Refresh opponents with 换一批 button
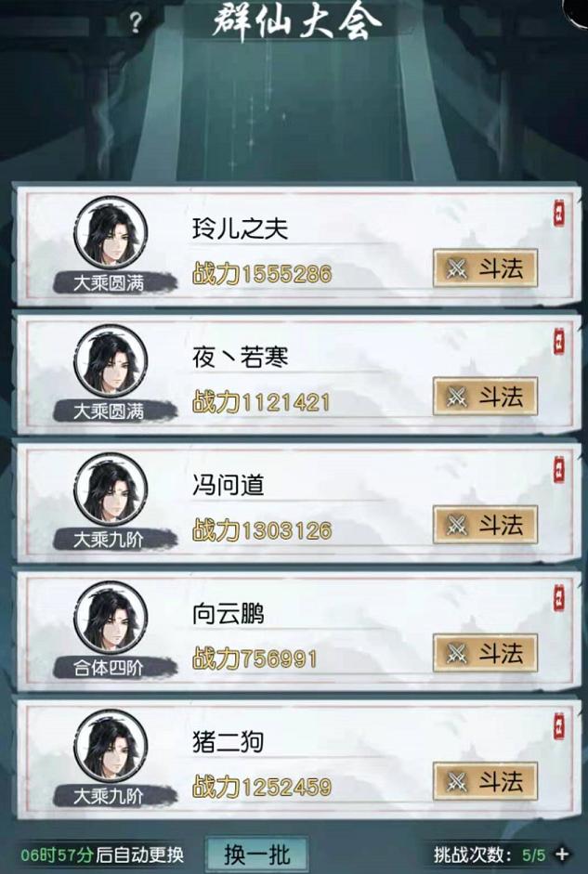 pyautogui.click(x=257, y=854)
